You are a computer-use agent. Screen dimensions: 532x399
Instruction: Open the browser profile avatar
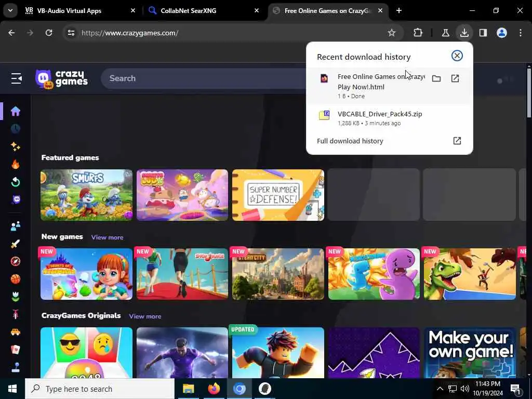[x=502, y=33]
